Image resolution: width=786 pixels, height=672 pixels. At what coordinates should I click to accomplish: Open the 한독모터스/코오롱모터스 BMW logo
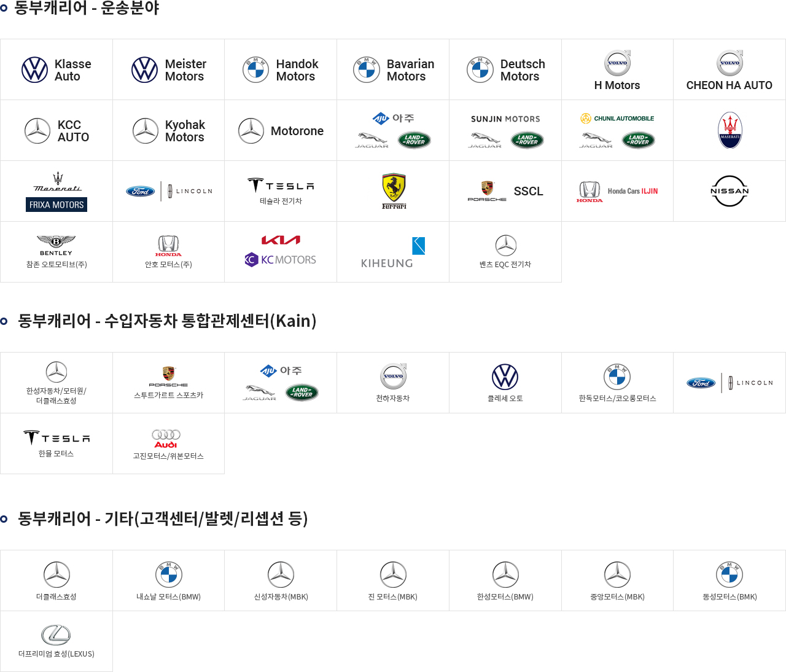click(617, 377)
